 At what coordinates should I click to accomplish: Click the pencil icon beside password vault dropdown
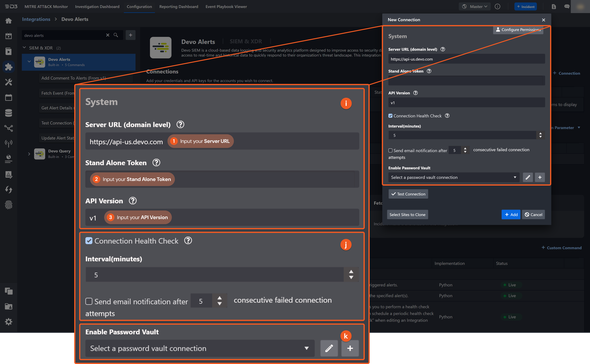point(329,348)
